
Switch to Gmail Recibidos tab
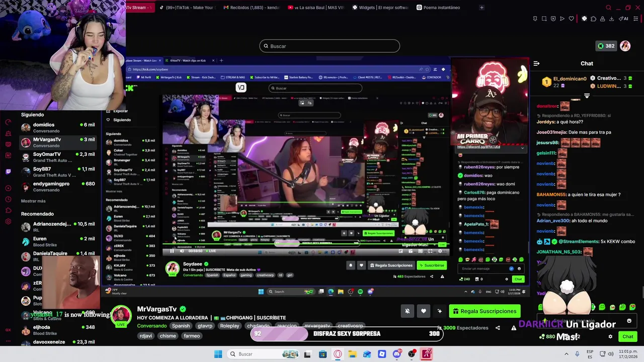pyautogui.click(x=251, y=8)
